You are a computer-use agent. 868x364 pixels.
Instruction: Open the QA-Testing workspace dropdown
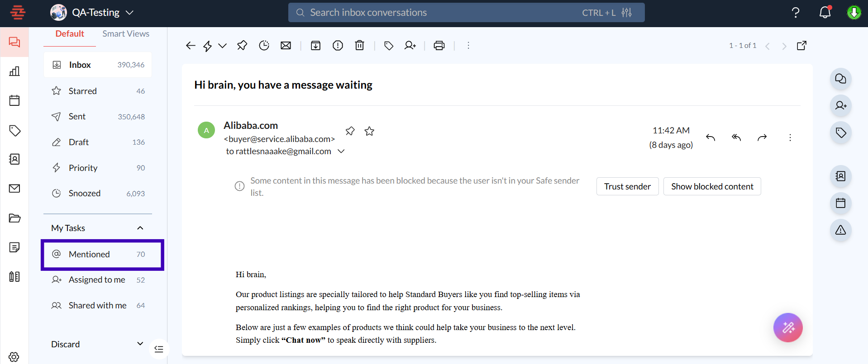129,13
